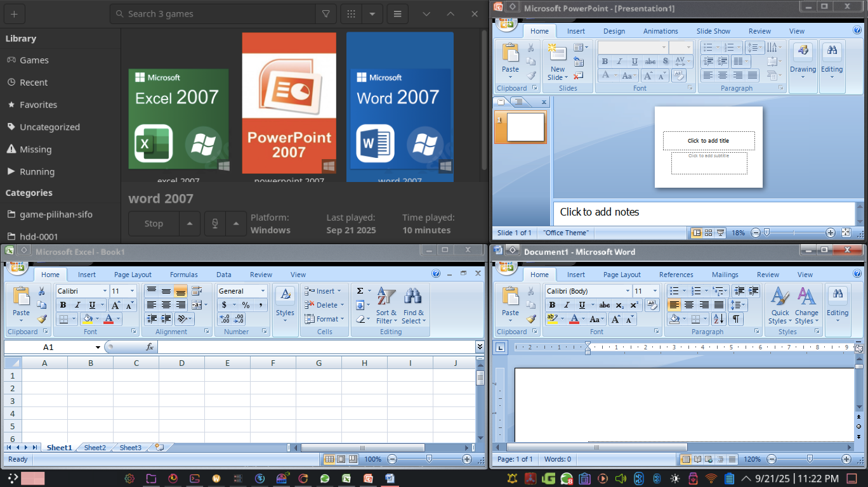Open the Word Change Styles dropdown

tap(806, 306)
